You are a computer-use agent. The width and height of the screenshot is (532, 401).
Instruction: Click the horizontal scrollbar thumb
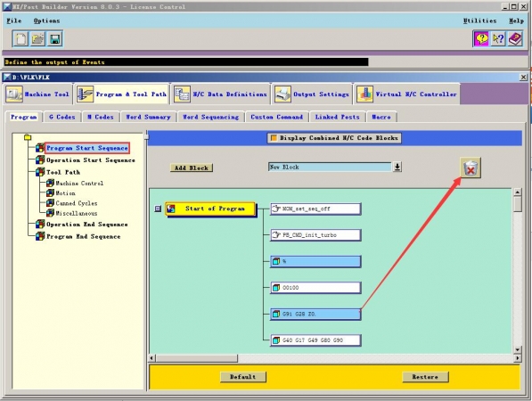(197, 358)
